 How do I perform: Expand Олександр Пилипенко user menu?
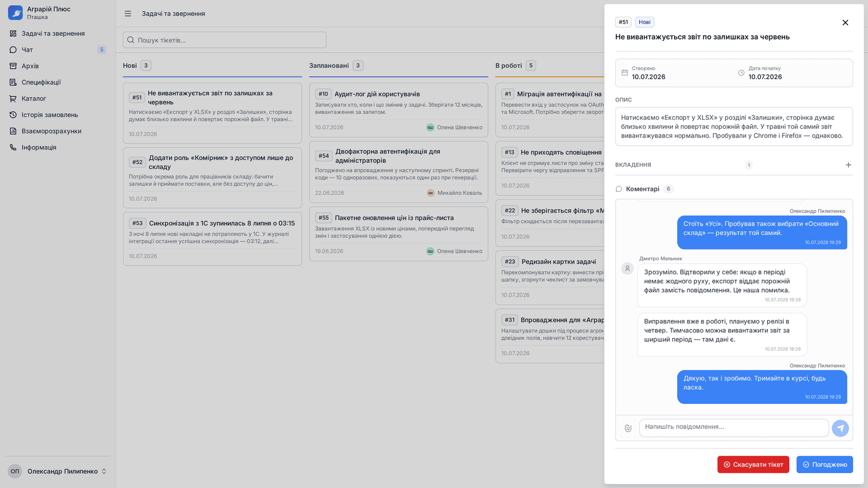tap(58, 471)
